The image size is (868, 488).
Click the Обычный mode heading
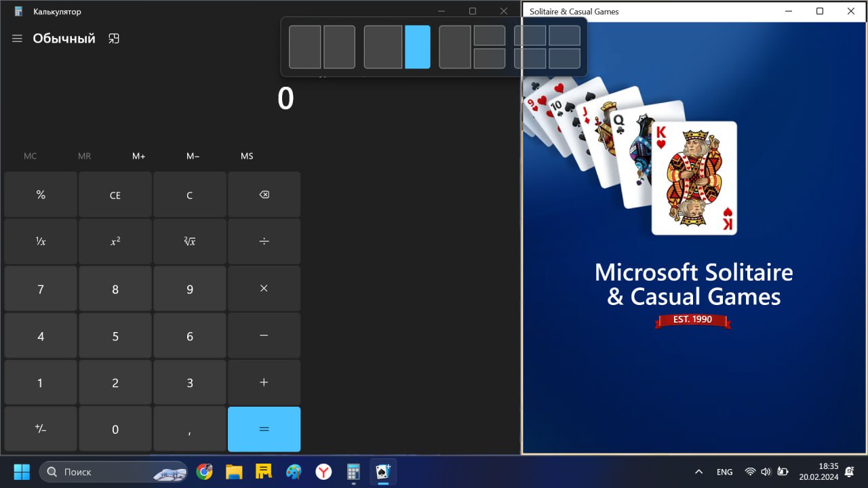point(64,39)
